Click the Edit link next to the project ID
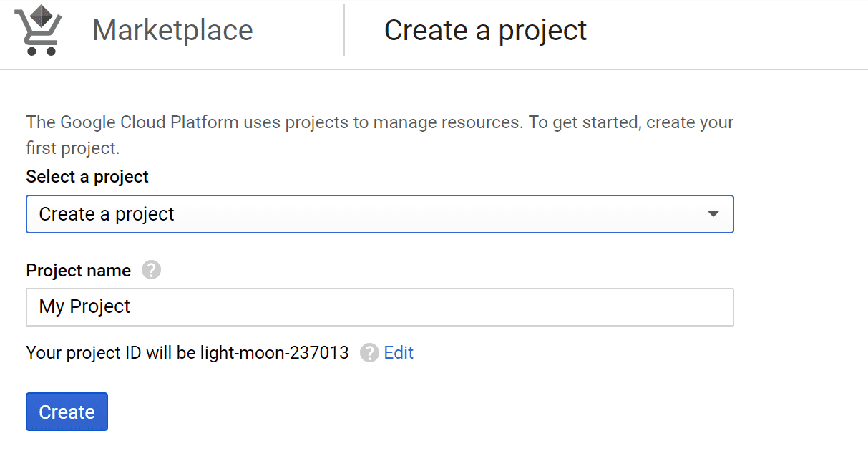868x454 pixels. [x=399, y=353]
